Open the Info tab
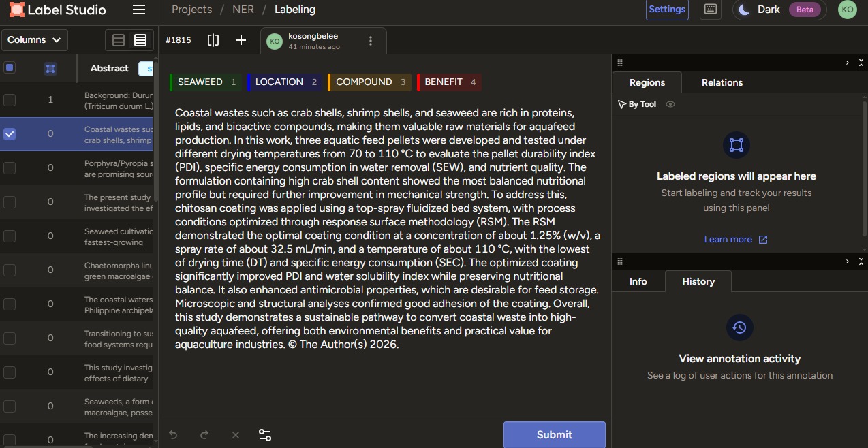Viewport: 868px width, 448px height. (638, 281)
